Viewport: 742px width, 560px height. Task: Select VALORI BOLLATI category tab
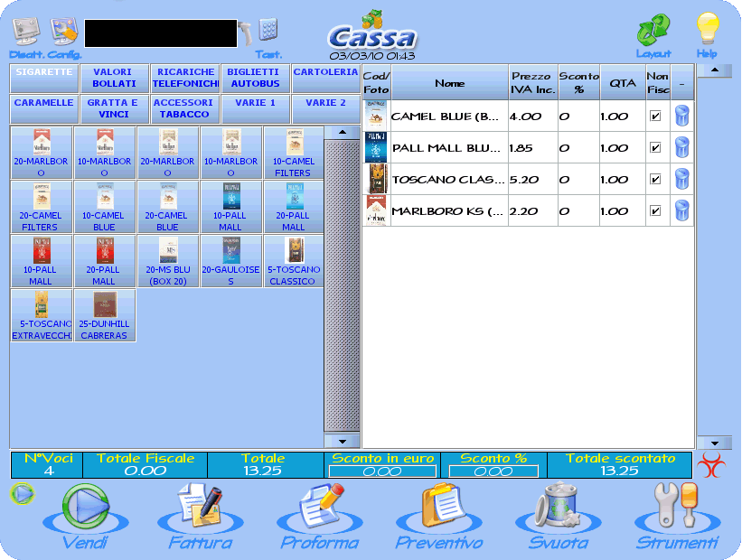point(114,78)
